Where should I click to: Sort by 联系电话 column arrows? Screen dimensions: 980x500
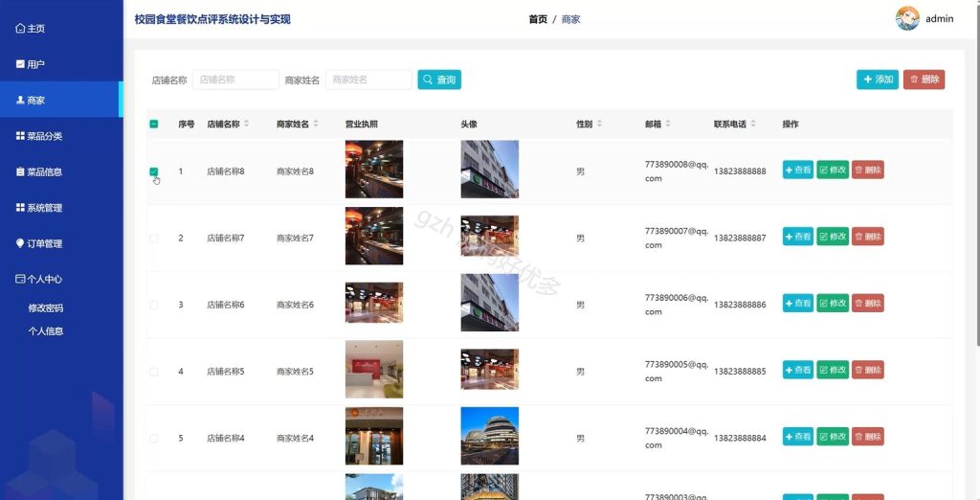(x=753, y=124)
